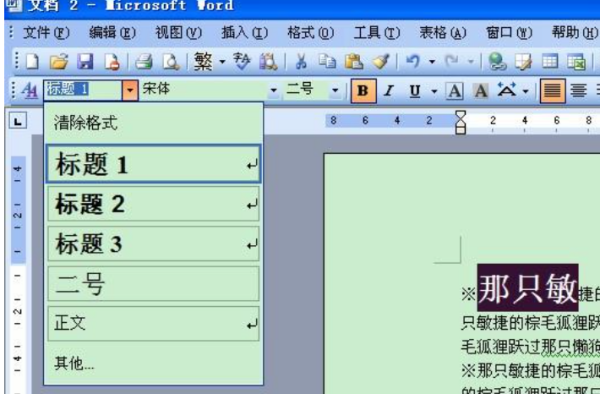Open the 文件(F) menu

[46, 33]
